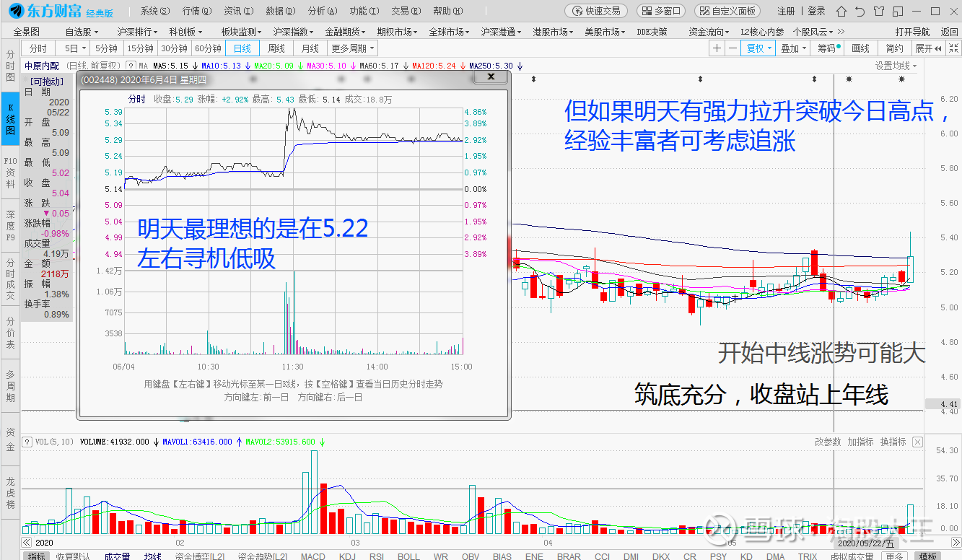This screenshot has height=560, width=962.
Task: Click the 打开导航 open navigation button
Action: [912, 32]
